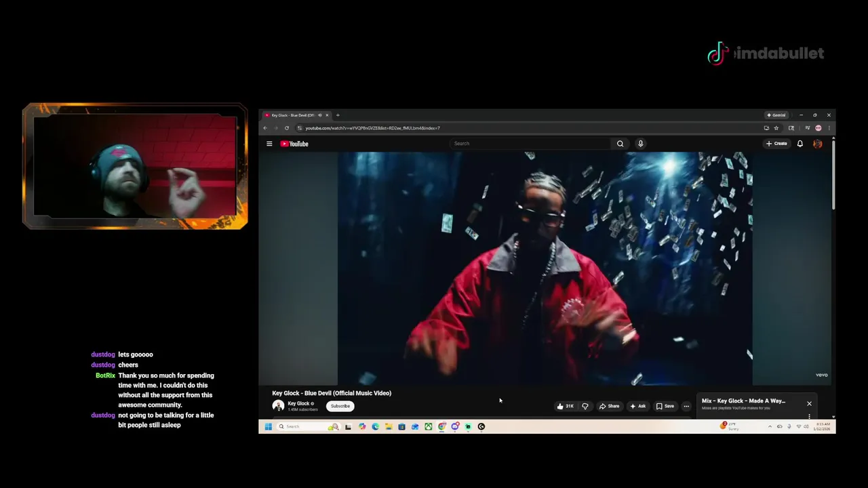Screen dimensions: 868x488
Task: Open the weather widget on the taskbar
Action: 731,426
